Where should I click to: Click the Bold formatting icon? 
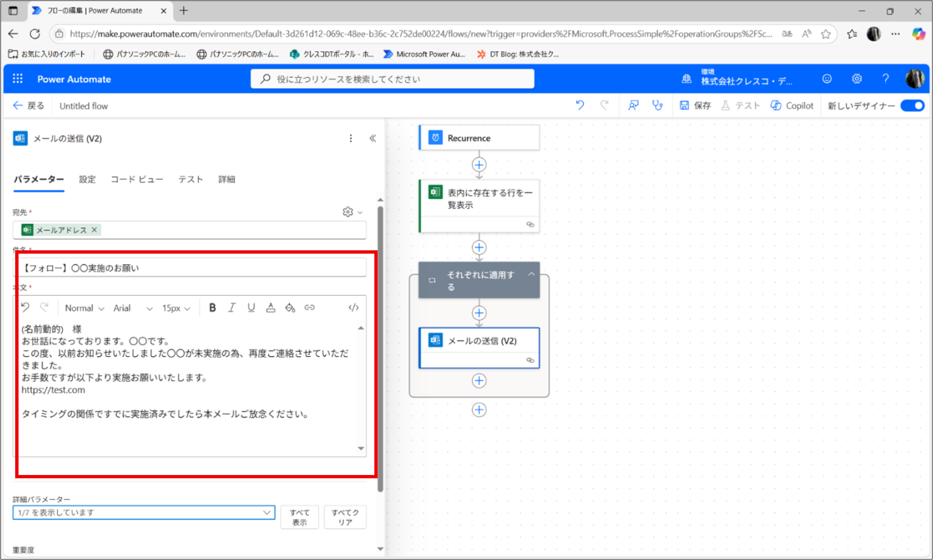tap(212, 308)
